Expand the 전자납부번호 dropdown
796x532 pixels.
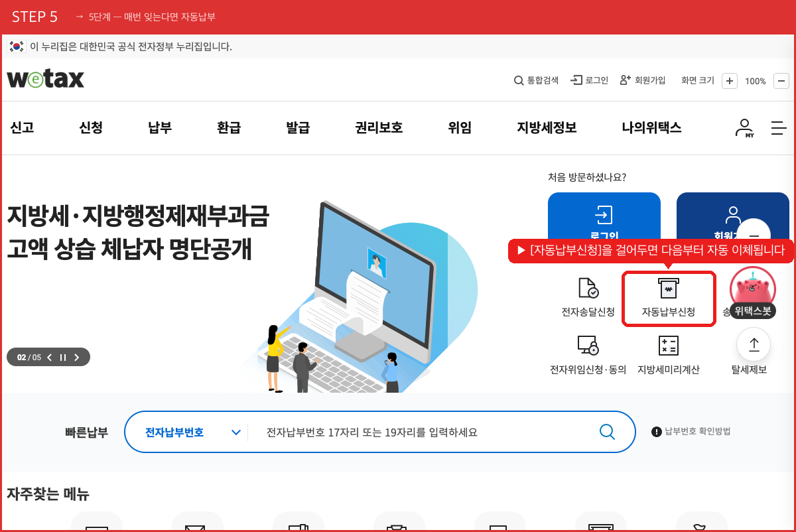[192, 432]
